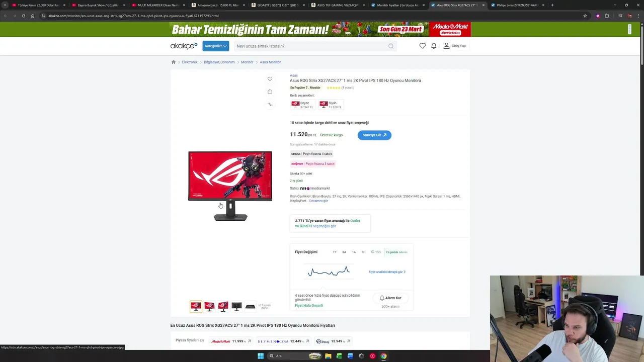Switch to the 'Türkiye Kimin 25.000 Dolar' tab
The image size is (644, 362).
click(39, 5)
